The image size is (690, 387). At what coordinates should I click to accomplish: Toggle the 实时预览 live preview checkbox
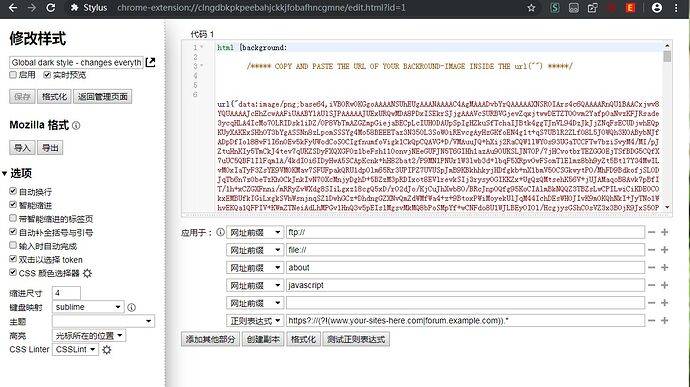(47, 75)
